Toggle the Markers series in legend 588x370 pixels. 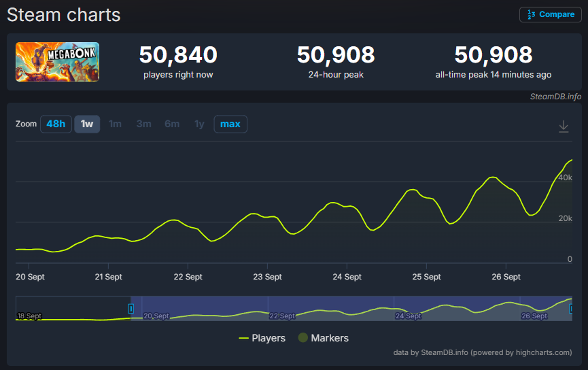(324, 338)
